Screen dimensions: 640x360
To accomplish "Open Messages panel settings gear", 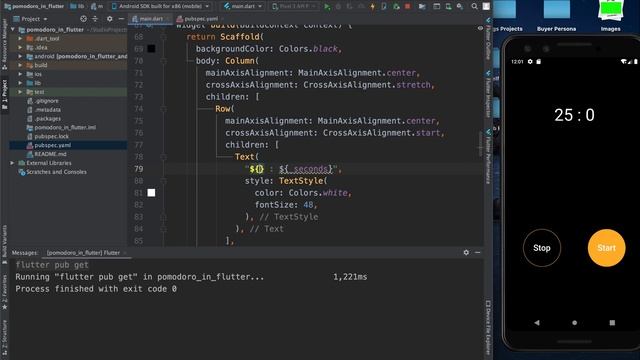I will (466, 253).
